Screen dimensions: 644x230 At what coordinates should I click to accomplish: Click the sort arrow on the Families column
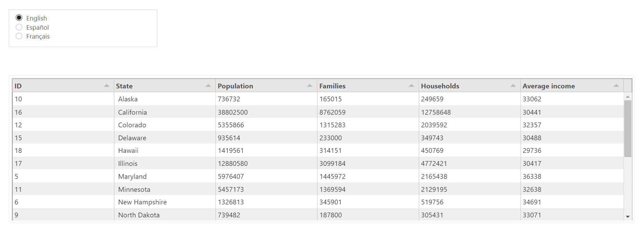(411, 86)
